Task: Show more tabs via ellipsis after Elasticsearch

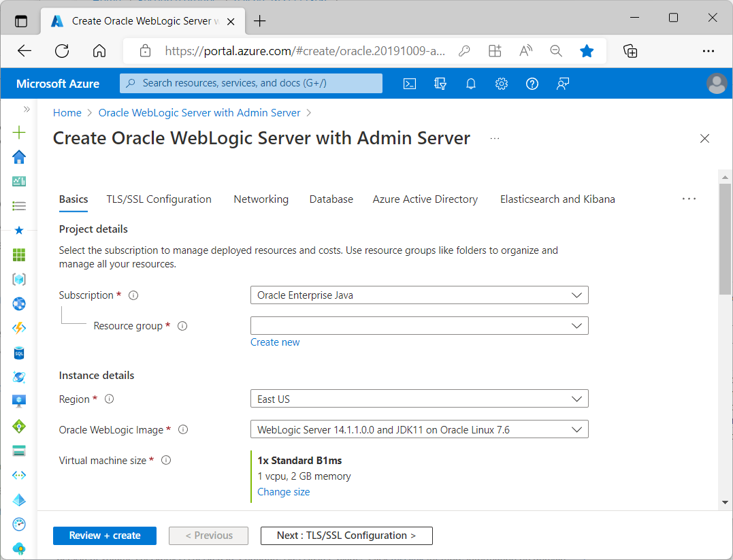Action: point(689,199)
